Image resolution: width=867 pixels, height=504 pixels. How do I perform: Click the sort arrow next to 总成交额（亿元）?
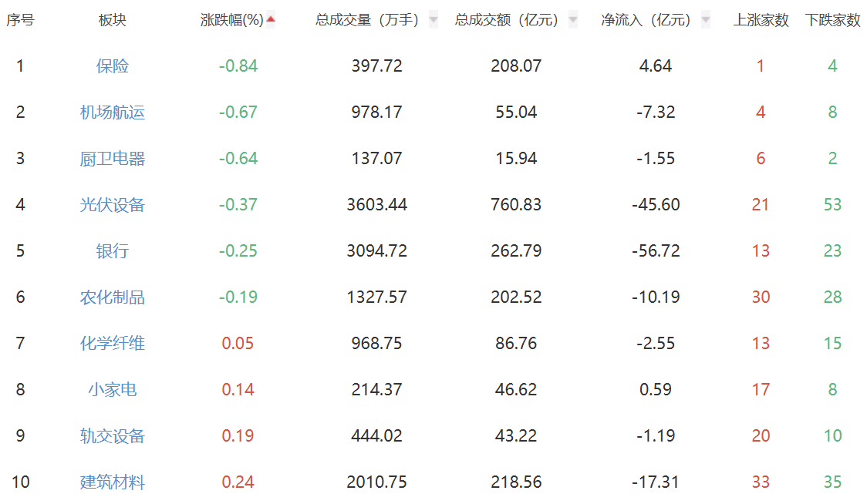click(x=573, y=20)
